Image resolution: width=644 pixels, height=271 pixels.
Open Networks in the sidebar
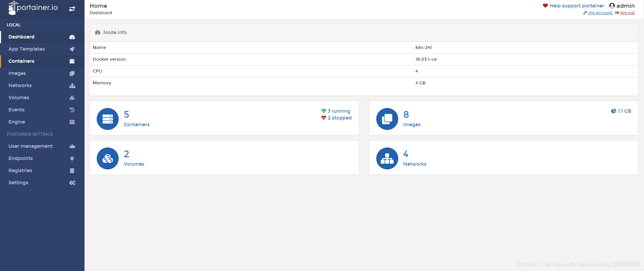42,85
